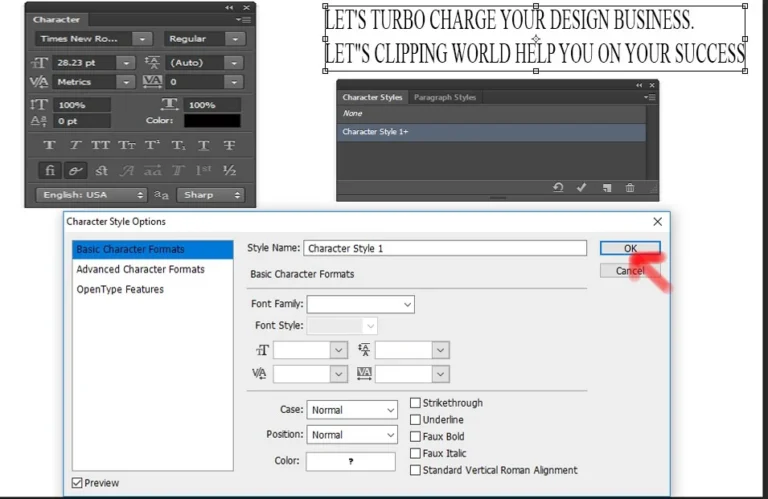This screenshot has width=768, height=499.
Task: Toggle Faux Italic in Character panel
Action: point(75,145)
